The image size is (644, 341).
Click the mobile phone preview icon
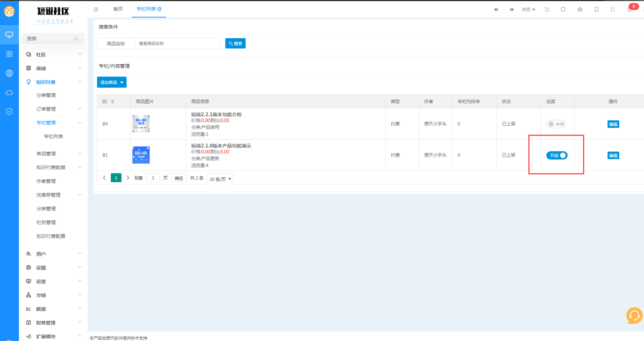(x=596, y=9)
